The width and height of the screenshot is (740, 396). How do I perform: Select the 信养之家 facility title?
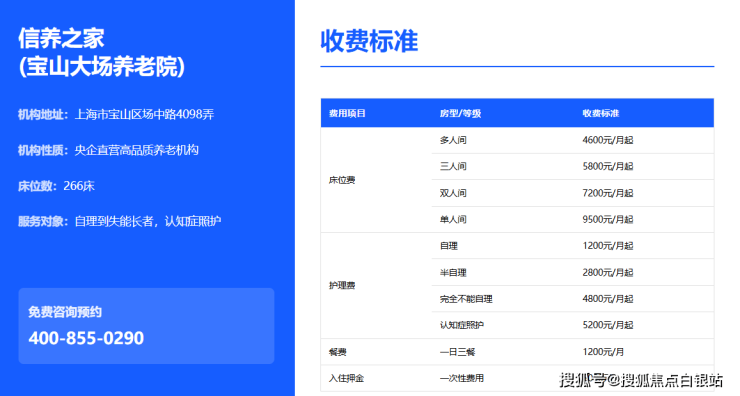61,38
